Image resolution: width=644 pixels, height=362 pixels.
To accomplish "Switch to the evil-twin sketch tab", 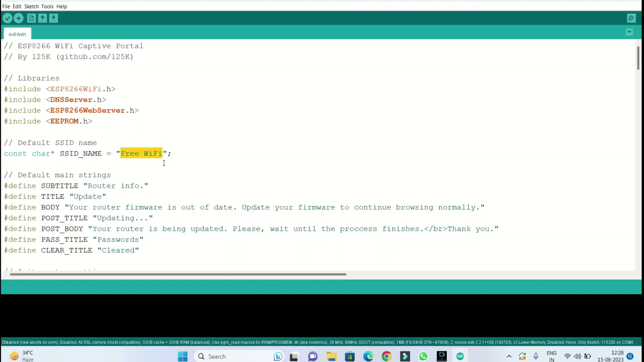I will tap(17, 34).
